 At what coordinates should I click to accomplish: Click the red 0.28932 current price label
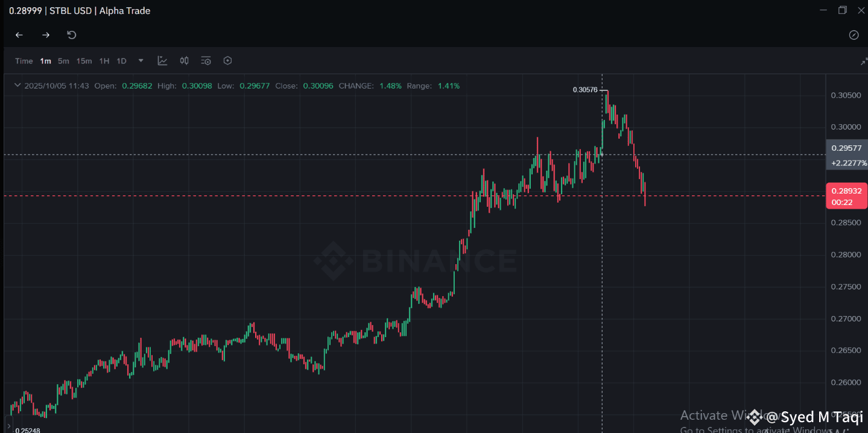pyautogui.click(x=846, y=191)
